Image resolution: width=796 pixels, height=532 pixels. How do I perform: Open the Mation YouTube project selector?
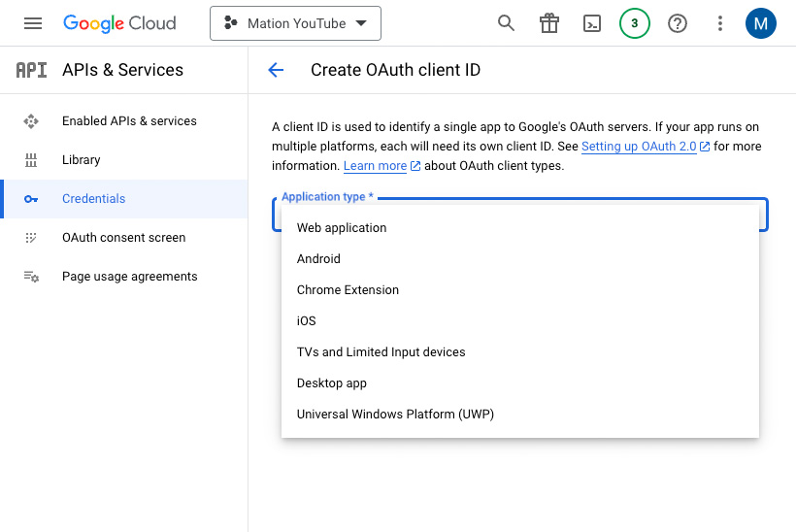295,23
